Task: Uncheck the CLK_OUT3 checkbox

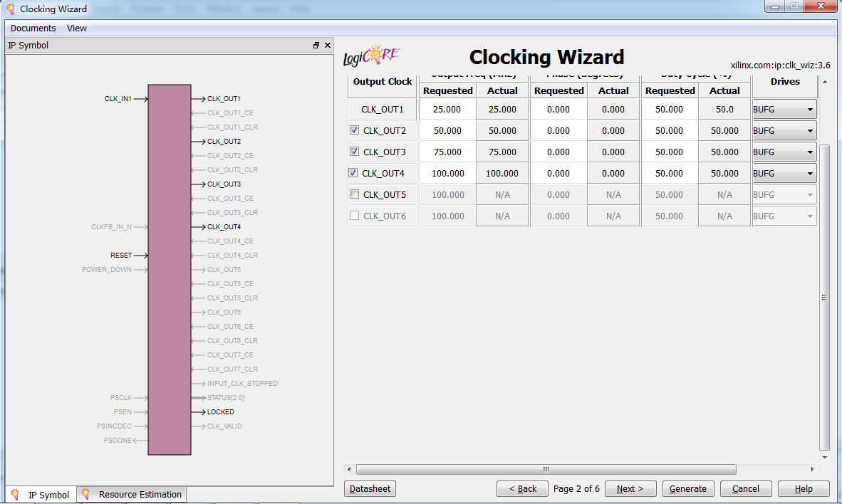Action: click(355, 152)
